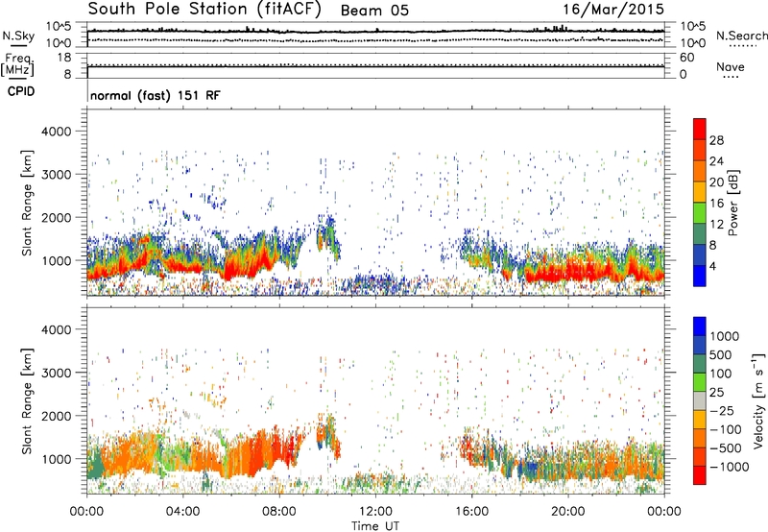
Task: Click the title 'South Pole Station (fitACF)'
Action: [x=204, y=9]
